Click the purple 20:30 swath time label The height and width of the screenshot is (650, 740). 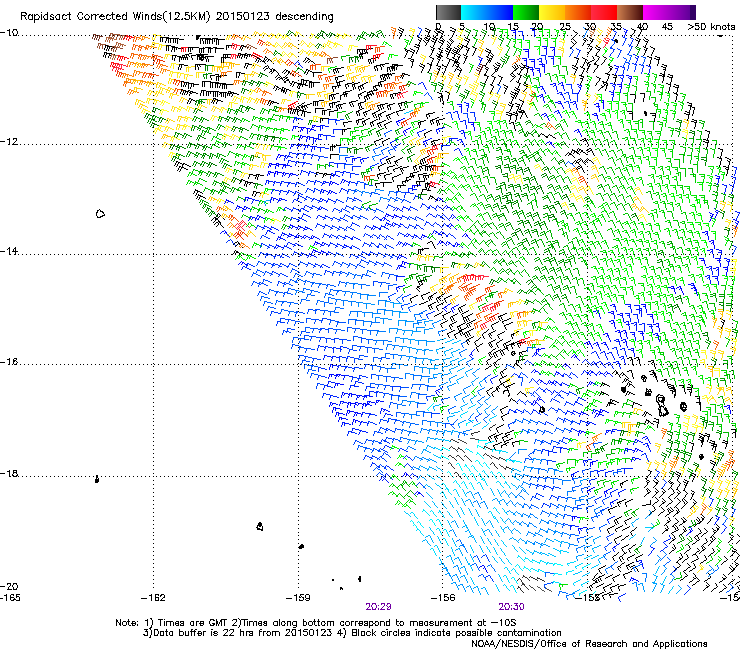click(512, 607)
